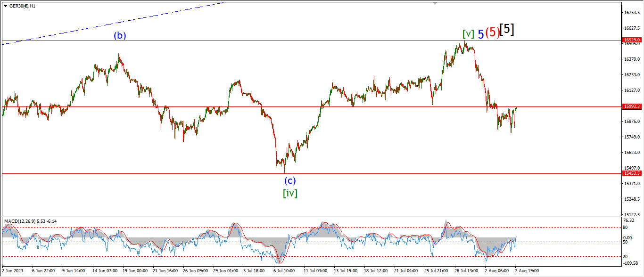Viewport: 644px width, 277px height.
Task: Select the blue (b) wave label
Action: [119, 35]
